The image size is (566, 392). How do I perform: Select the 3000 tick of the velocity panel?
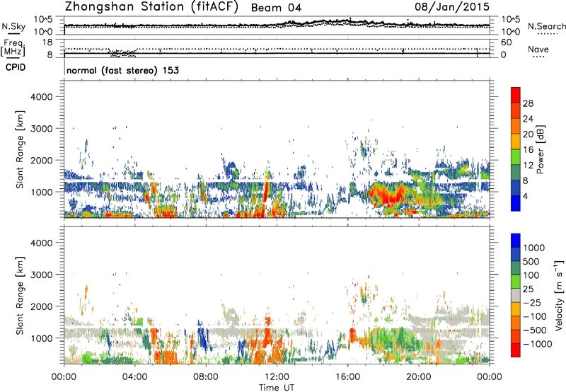[41, 275]
